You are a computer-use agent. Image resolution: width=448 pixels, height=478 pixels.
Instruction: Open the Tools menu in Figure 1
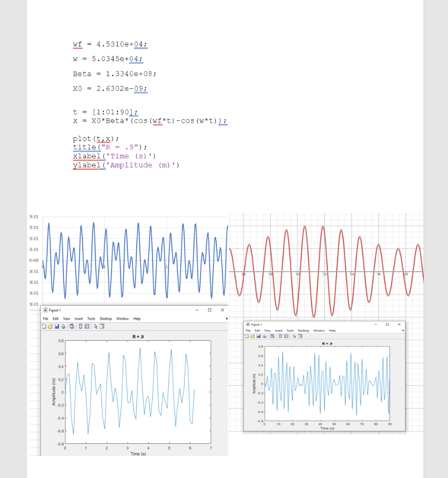(x=91, y=318)
